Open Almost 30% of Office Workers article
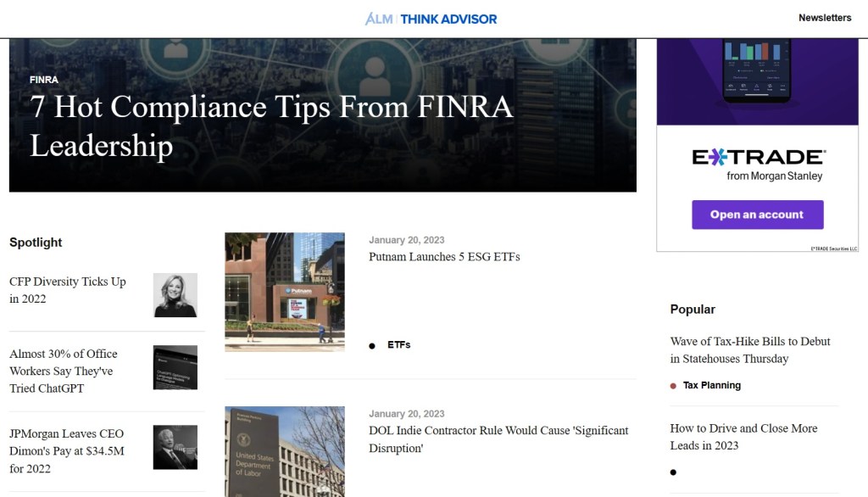This screenshot has height=497, width=868. [x=64, y=371]
